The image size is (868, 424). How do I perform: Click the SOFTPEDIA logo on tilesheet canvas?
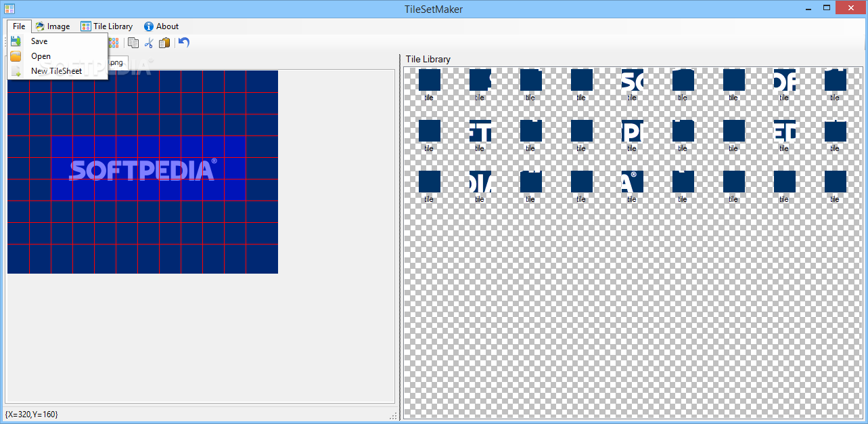143,169
